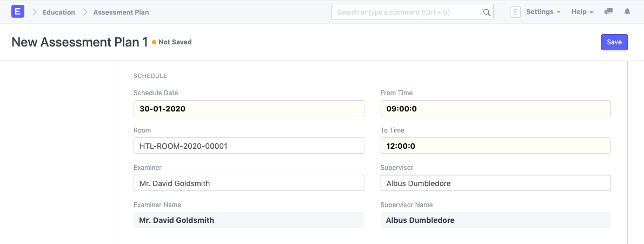Viewport: 644px width, 244px height.
Task: Navigate to Education breadcrumb
Action: click(58, 12)
